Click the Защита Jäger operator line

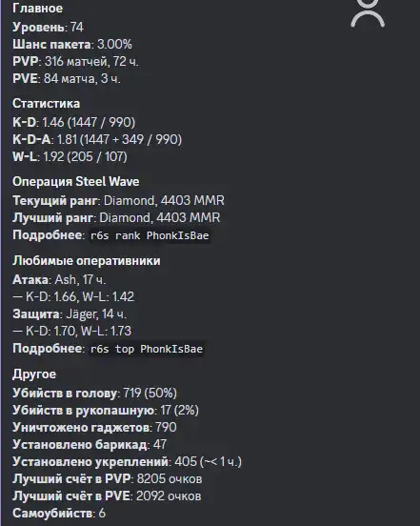(70, 314)
